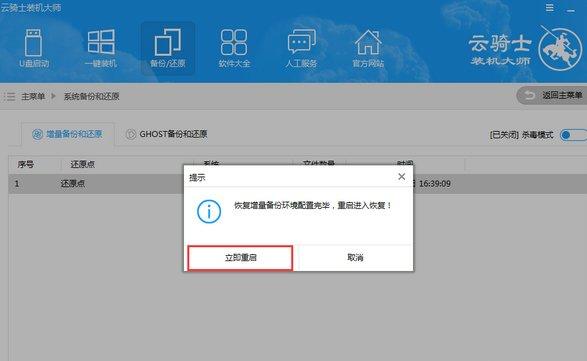Close the 提示 dialog with the X
The height and width of the screenshot is (361, 587).
pos(401,176)
